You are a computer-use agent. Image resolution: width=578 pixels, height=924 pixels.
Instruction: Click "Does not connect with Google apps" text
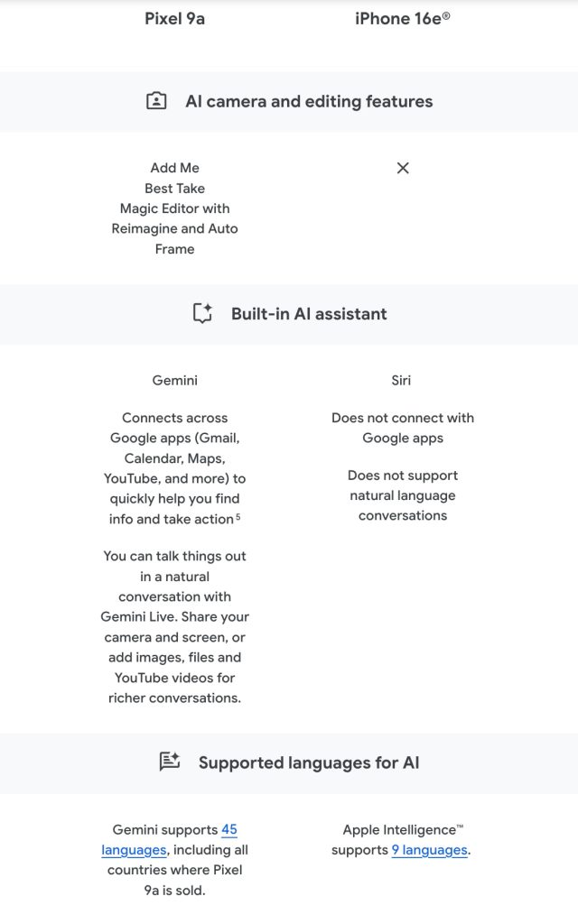[403, 428]
